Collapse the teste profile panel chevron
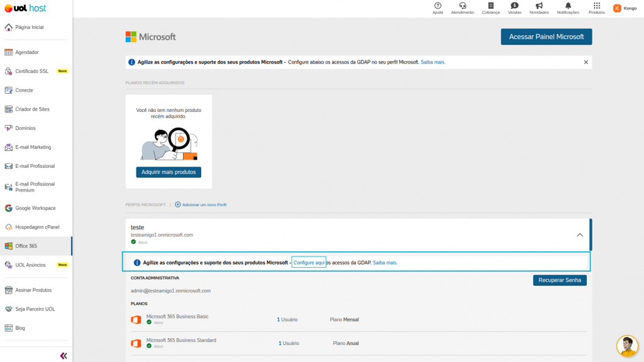 tap(579, 235)
